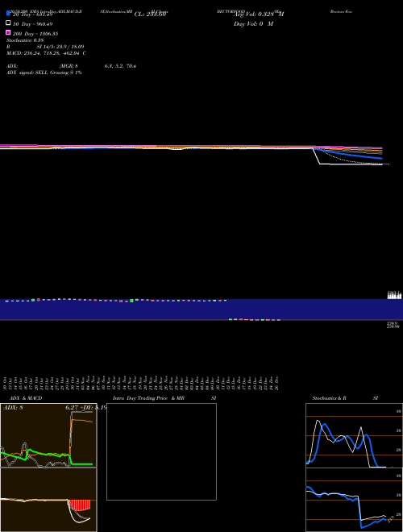The height and width of the screenshot is (532, 403).
Task: Open the upper Stochastics oscillator chart
Action: point(354,435)
